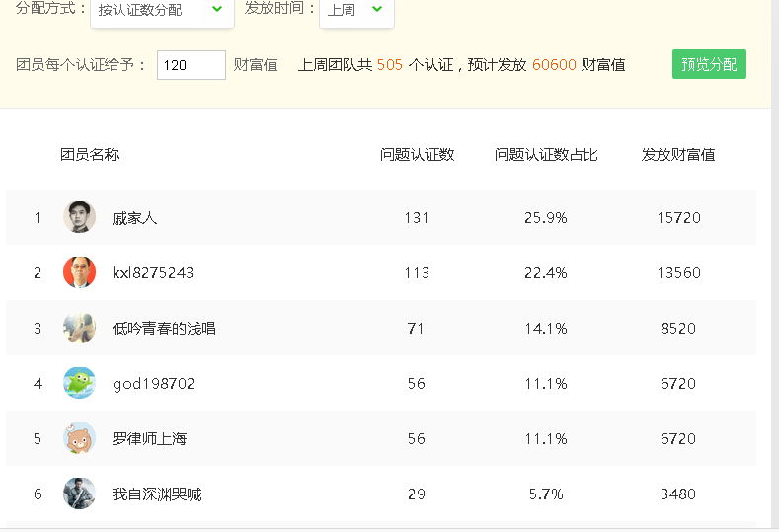Select member name kxl8275243

point(153,273)
